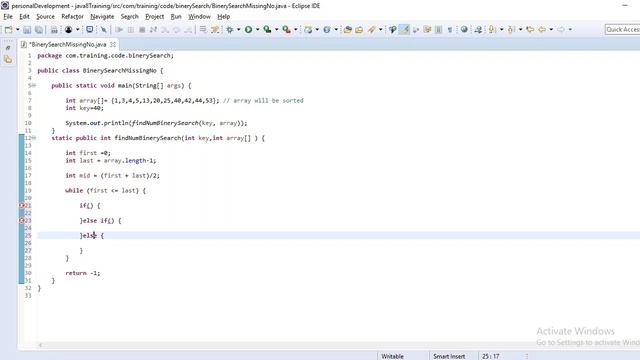Click the New Java Package icon
The height and width of the screenshot is (360, 640).
[308, 29]
